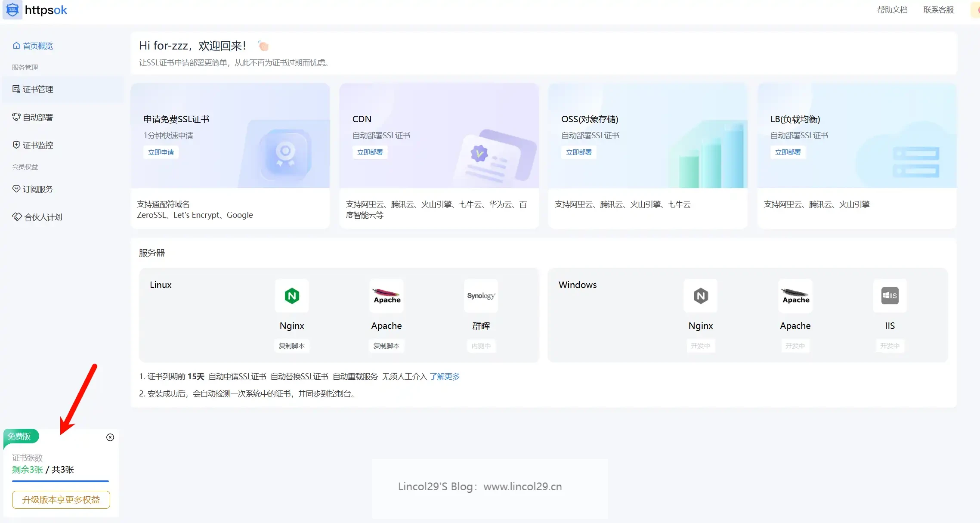
Task: Open 首页概览 in the sidebar
Action: (x=33, y=46)
